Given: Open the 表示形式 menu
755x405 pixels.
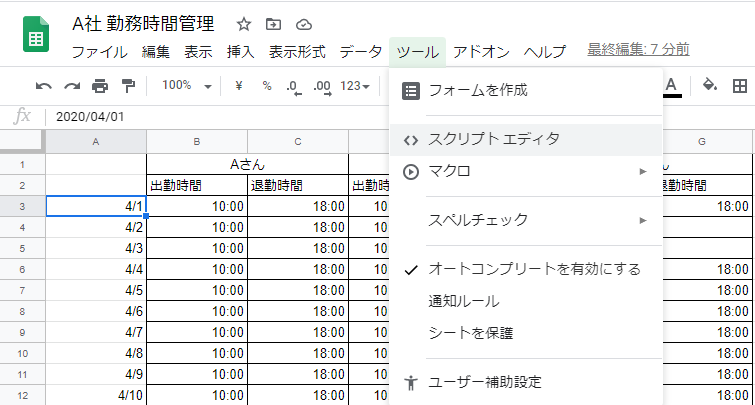Looking at the screenshot, I should [297, 52].
